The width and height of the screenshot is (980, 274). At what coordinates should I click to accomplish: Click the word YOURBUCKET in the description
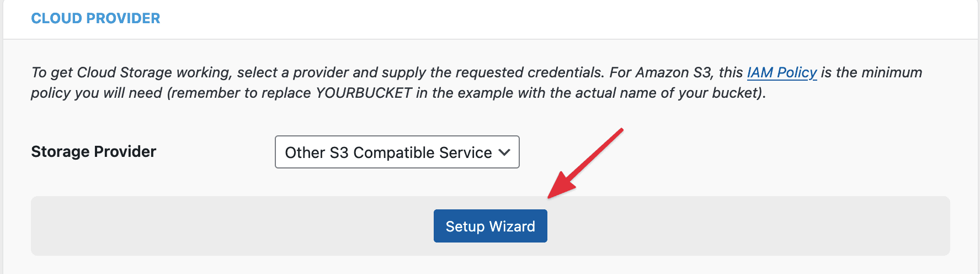[364, 93]
